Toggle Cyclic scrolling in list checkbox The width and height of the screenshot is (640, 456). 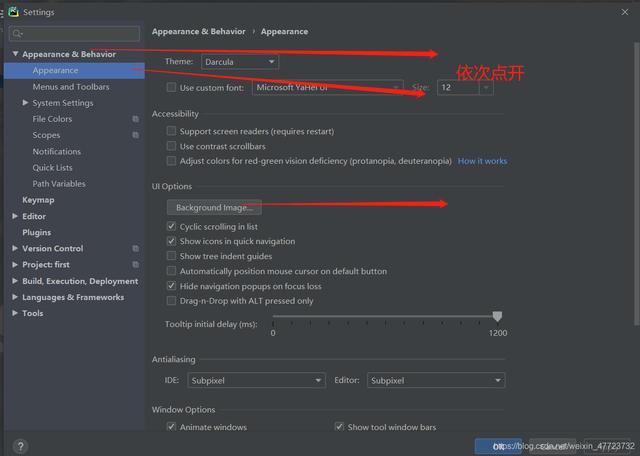pyautogui.click(x=172, y=227)
